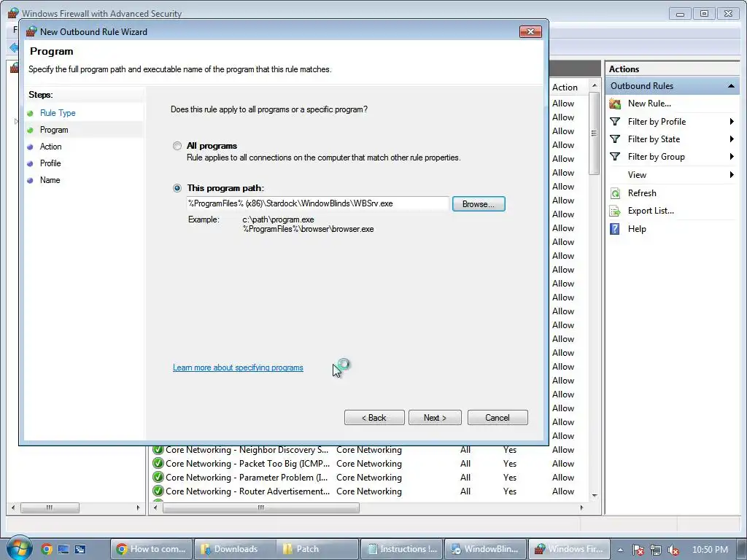The width and height of the screenshot is (747, 560).
Task: Click the network tray icon
Action: coord(656,550)
